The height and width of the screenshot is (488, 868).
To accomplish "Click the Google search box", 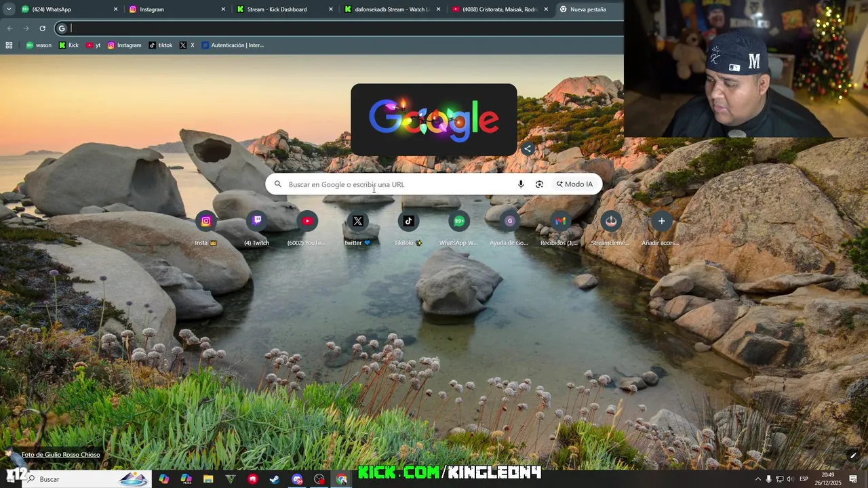I will [434, 184].
